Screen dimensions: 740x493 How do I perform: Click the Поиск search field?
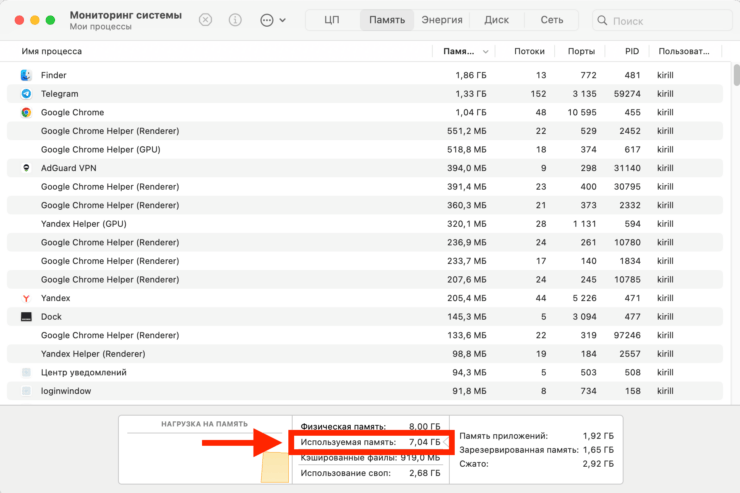660,20
